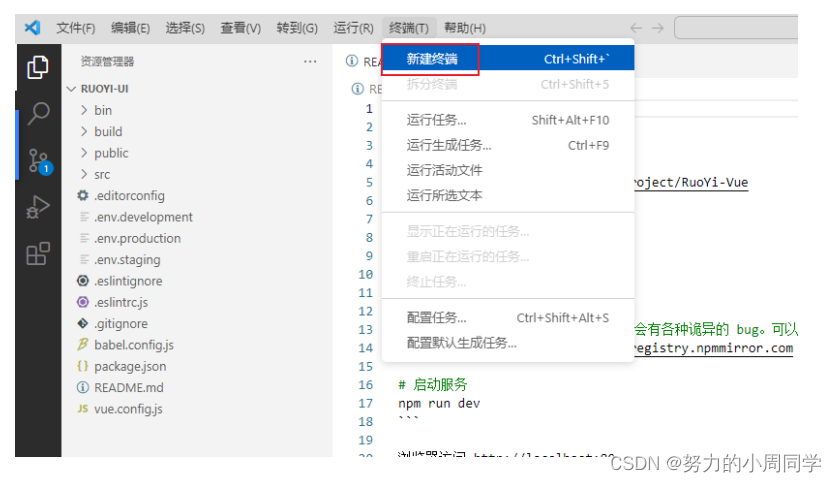
Task: Click the '# 启动服务' comment line
Action: 432,384
